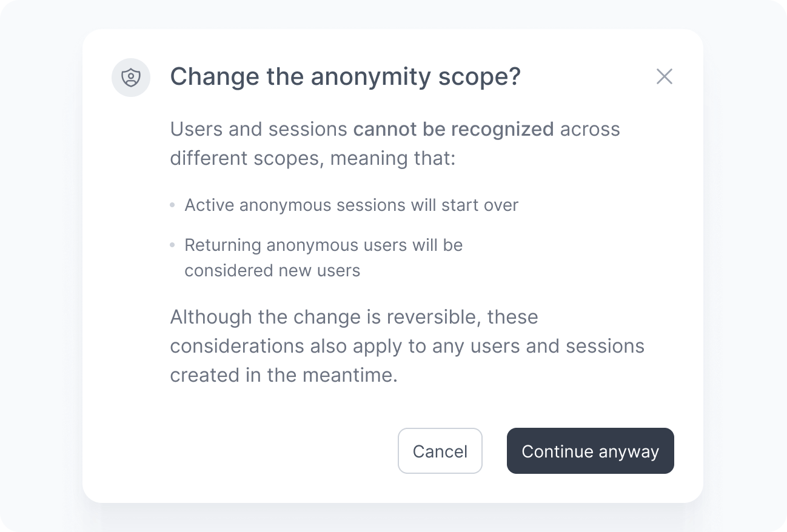Select the first bullet about anonymous sessions
This screenshot has width=787, height=532.
pos(351,205)
